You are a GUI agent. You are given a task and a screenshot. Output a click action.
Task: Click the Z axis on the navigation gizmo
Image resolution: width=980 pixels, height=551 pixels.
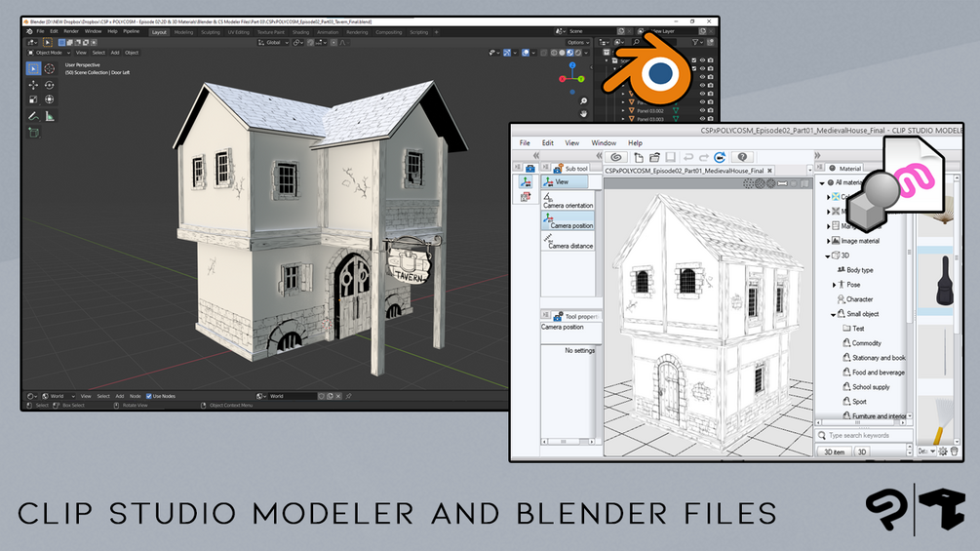tap(571, 65)
